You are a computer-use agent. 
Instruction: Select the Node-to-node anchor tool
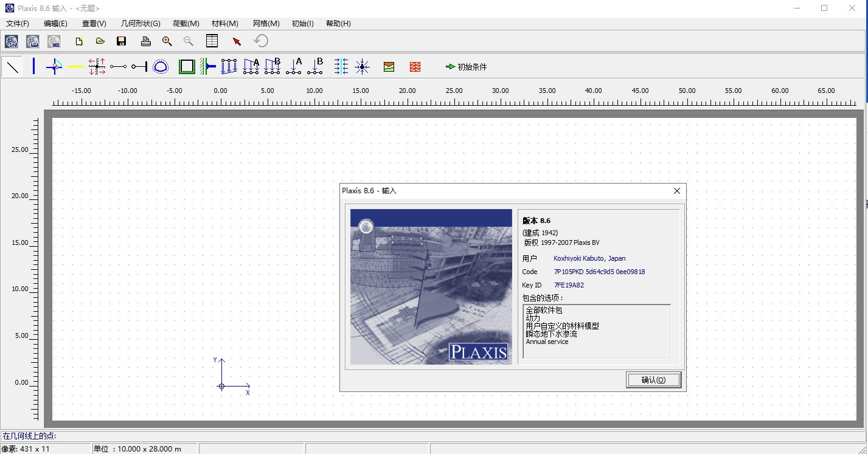click(x=118, y=66)
